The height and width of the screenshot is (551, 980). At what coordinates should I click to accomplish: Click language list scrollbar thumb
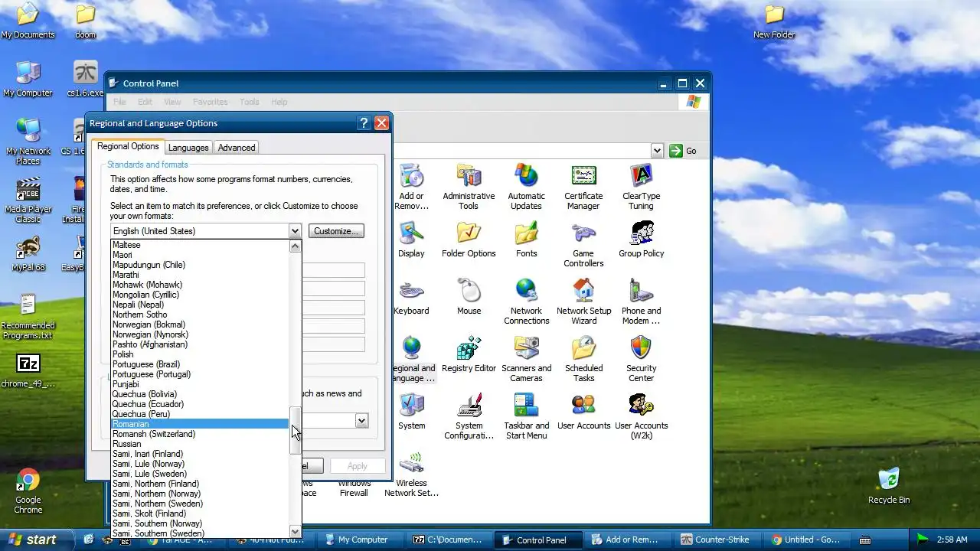click(x=295, y=430)
